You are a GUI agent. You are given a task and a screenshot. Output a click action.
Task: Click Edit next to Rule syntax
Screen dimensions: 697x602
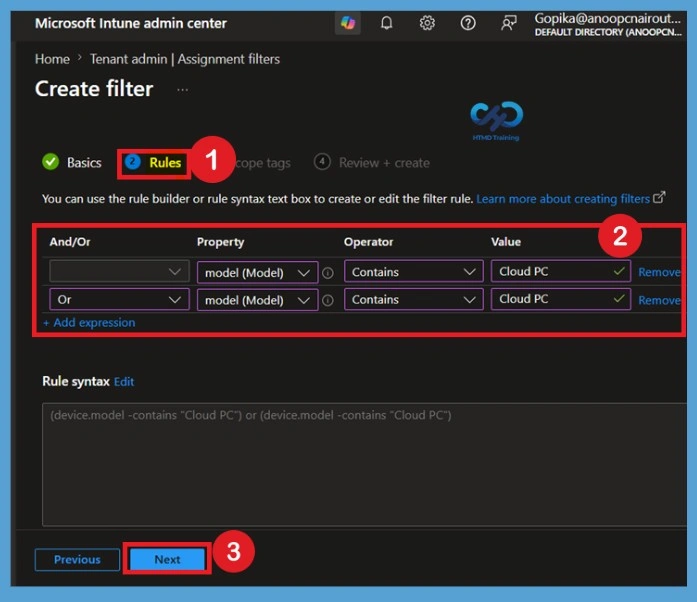click(124, 381)
